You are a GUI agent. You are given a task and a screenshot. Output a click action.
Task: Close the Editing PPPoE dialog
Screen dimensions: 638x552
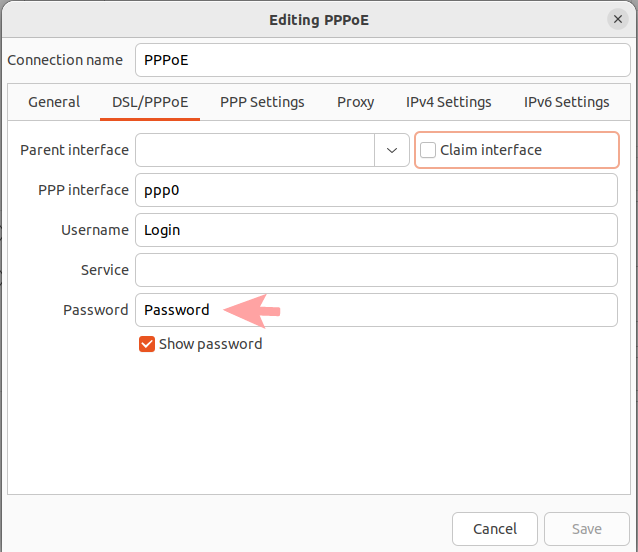tap(617, 19)
